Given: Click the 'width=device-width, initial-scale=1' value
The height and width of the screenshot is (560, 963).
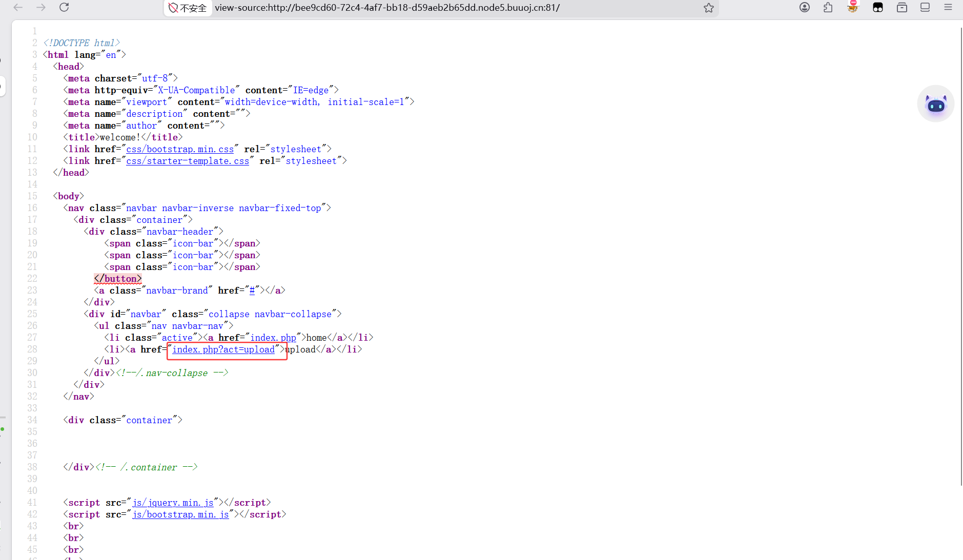Looking at the screenshot, I should click(x=314, y=102).
